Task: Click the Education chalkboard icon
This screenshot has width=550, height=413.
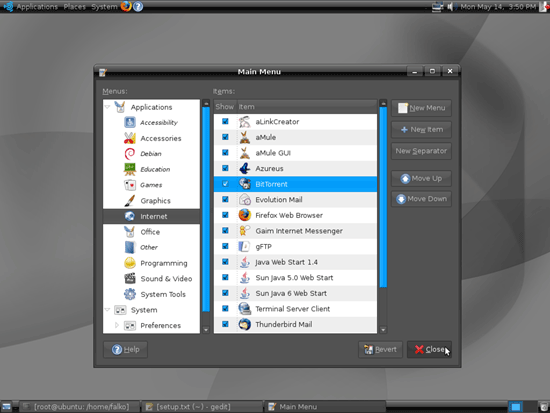Action: (130, 169)
